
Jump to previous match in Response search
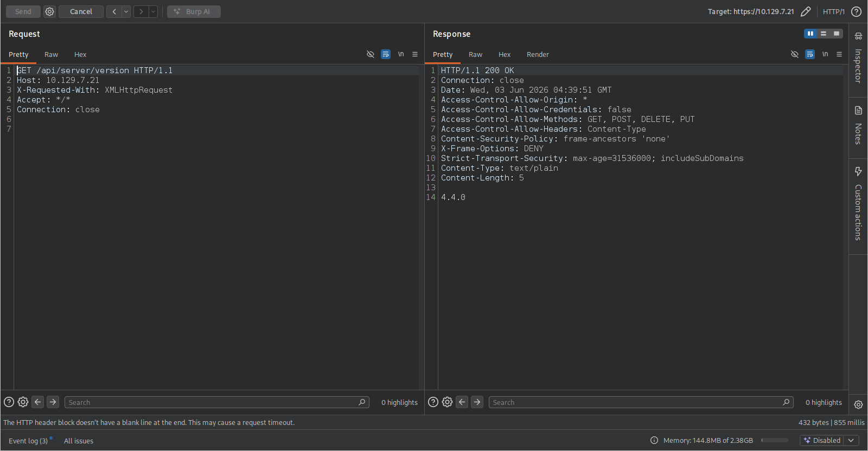(x=462, y=402)
